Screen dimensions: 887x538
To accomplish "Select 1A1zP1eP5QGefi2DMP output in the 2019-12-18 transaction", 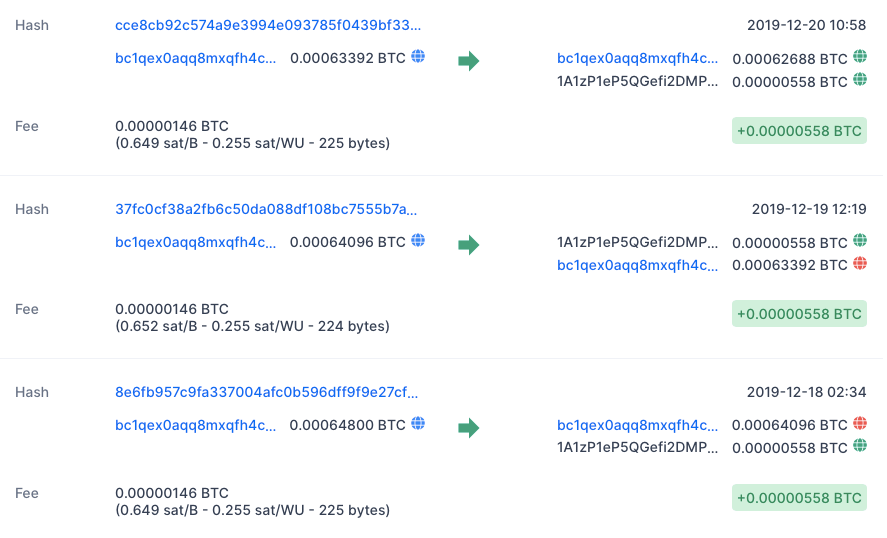I will 637,448.
